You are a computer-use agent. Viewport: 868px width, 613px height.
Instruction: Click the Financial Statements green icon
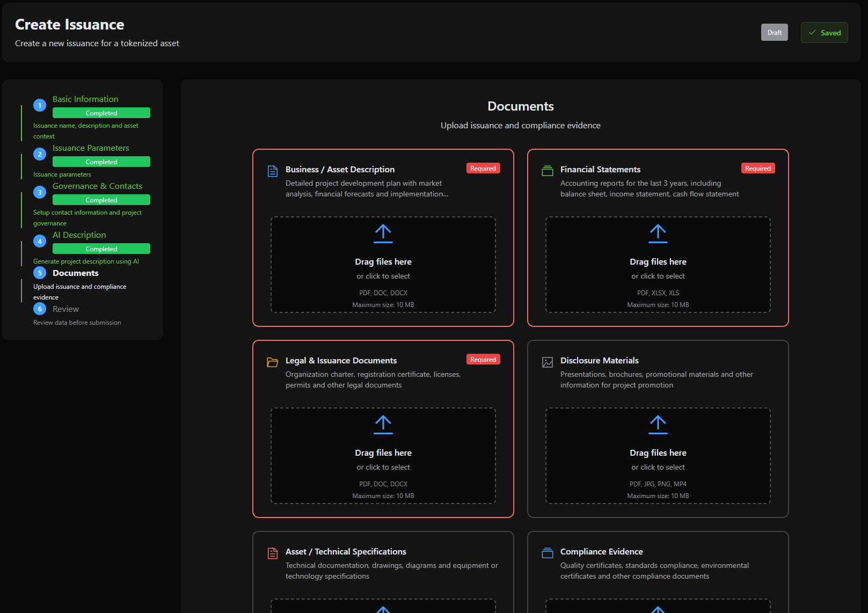pos(548,171)
